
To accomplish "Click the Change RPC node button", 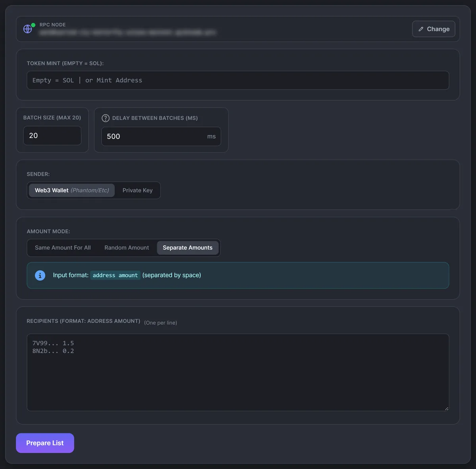I will pos(434,29).
